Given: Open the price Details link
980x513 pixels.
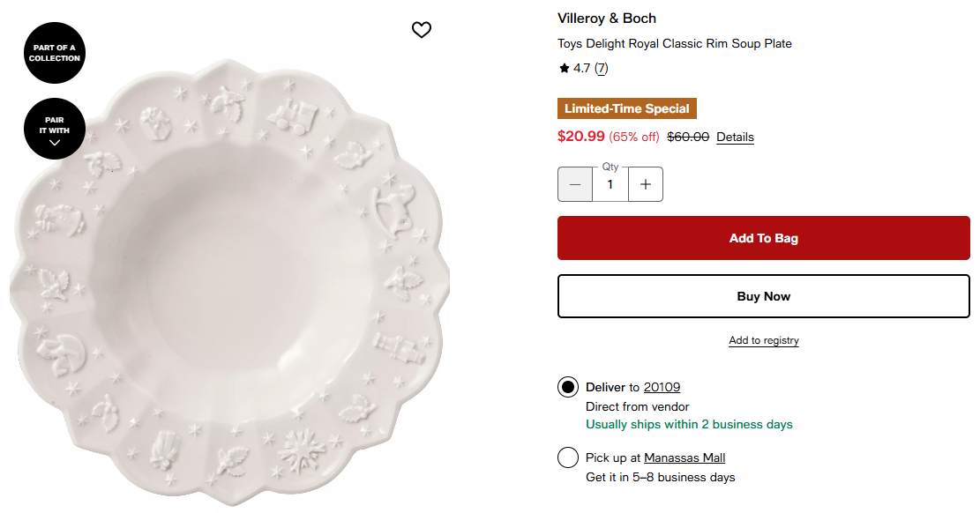Looking at the screenshot, I should click(735, 137).
